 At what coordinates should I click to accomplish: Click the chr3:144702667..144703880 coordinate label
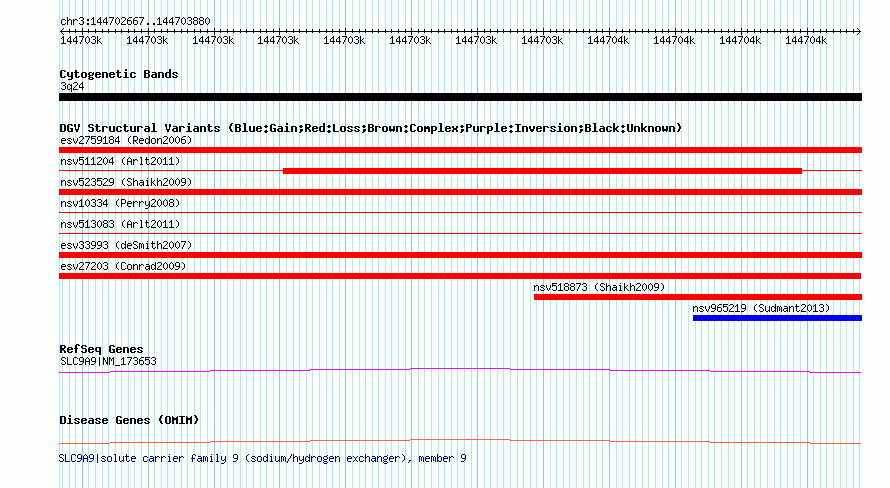tap(135, 22)
